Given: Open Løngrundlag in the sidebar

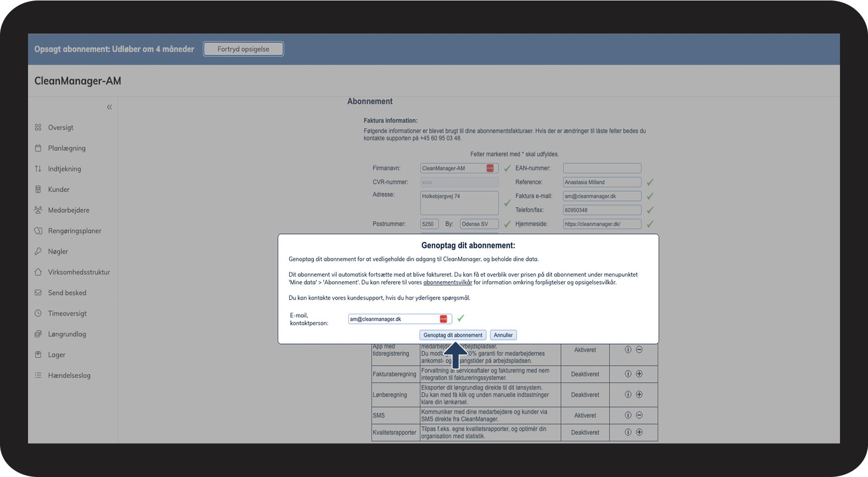Looking at the screenshot, I should pyautogui.click(x=67, y=334).
